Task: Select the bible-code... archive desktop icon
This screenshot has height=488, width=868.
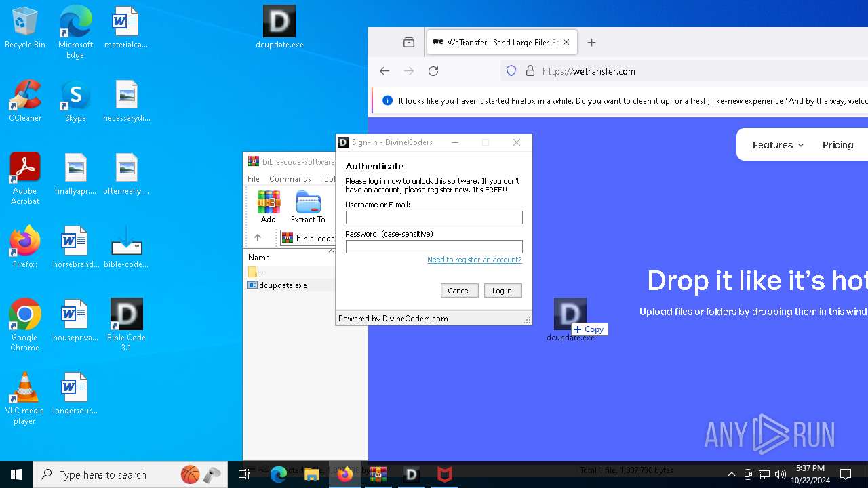Action: (x=126, y=248)
